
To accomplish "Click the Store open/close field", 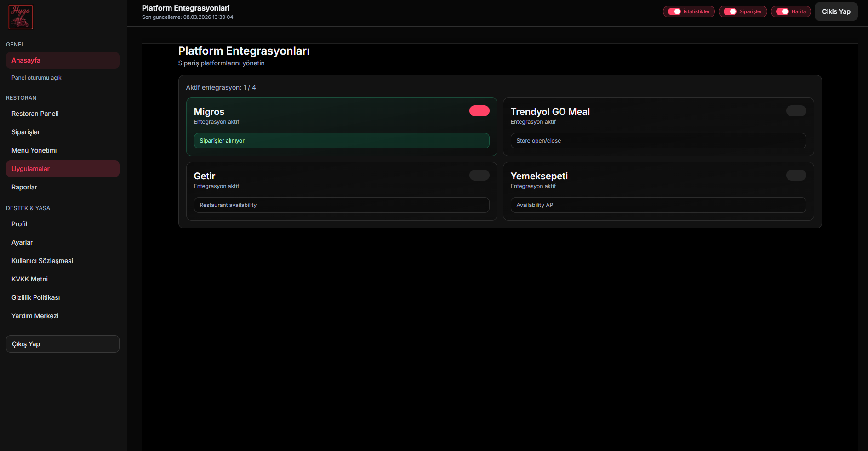I will (x=658, y=141).
